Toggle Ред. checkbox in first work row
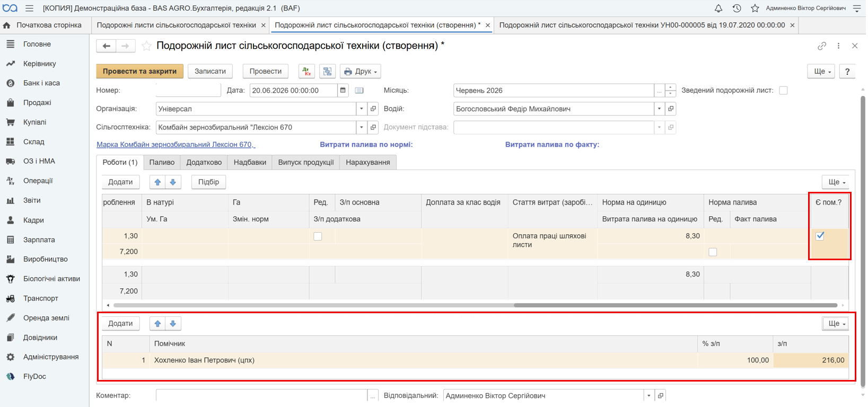 [x=318, y=236]
